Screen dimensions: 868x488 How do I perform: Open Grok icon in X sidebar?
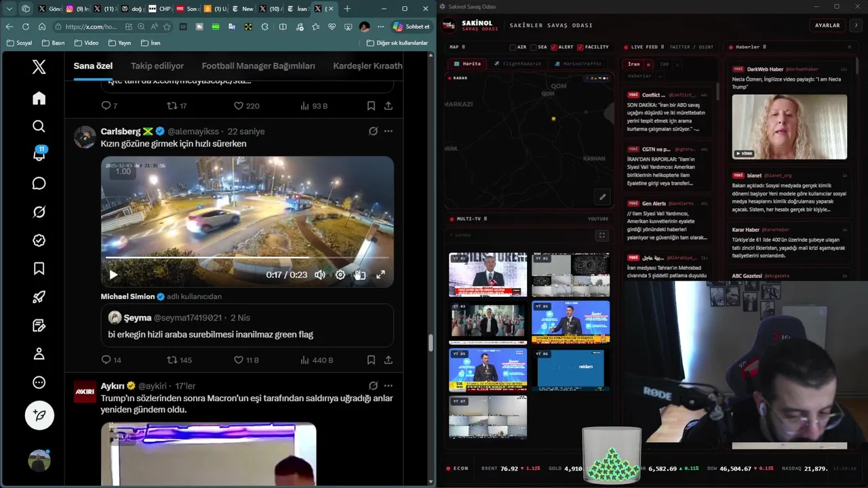click(x=39, y=212)
